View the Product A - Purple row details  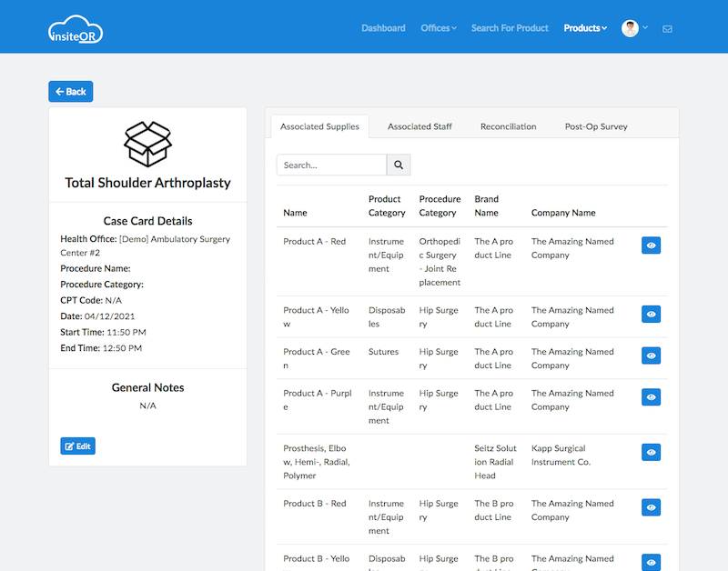pyautogui.click(x=651, y=397)
